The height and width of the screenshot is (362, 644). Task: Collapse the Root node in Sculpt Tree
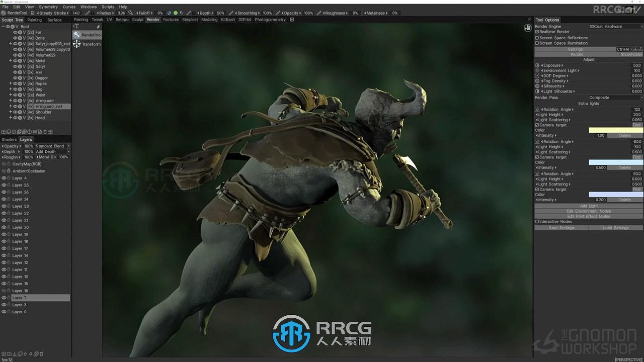[3, 27]
